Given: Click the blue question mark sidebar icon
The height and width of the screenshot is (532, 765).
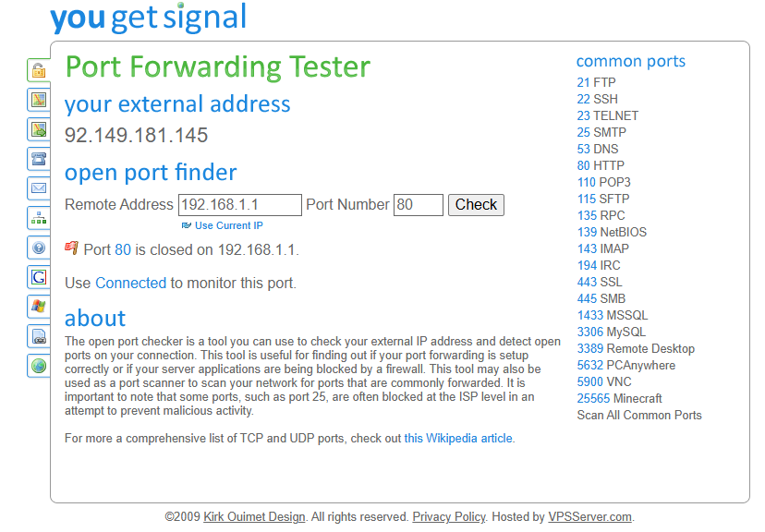Looking at the screenshot, I should [x=39, y=248].
